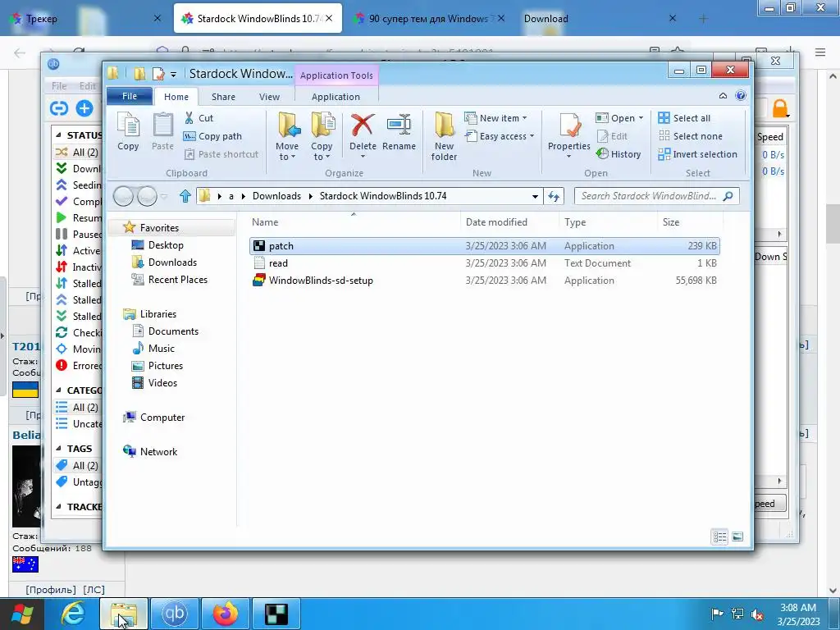This screenshot has width=840, height=630.
Task: Open Recent Places in navigation pane
Action: point(169,279)
